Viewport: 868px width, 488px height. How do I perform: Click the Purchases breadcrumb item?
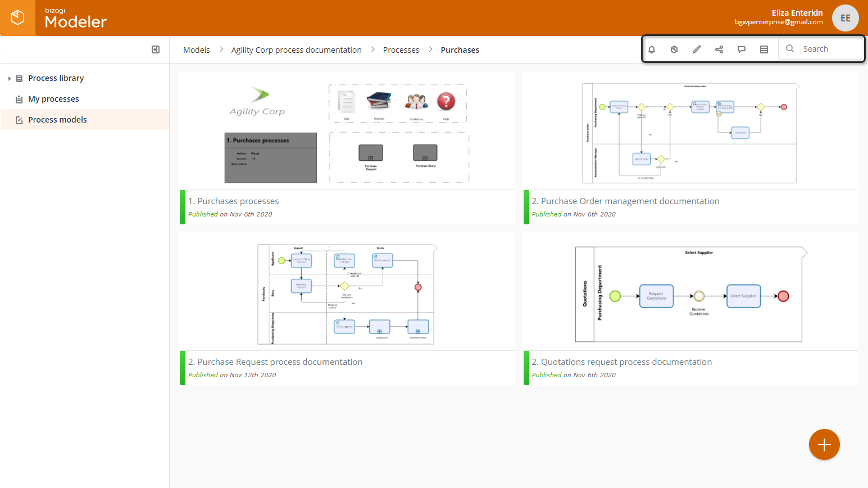(460, 50)
